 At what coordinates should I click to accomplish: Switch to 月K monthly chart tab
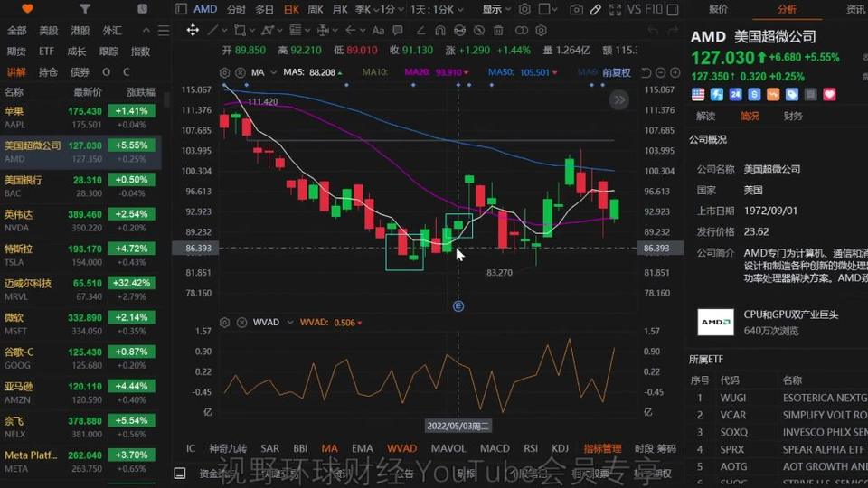pos(340,9)
